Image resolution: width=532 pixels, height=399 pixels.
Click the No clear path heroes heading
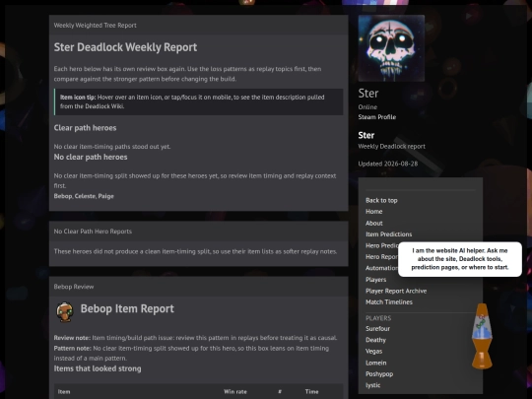point(91,157)
